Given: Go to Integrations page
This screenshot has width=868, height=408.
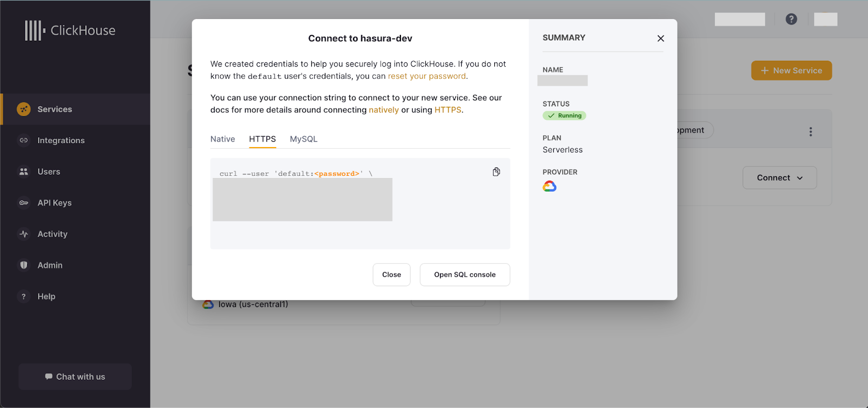Looking at the screenshot, I should pos(75,141).
